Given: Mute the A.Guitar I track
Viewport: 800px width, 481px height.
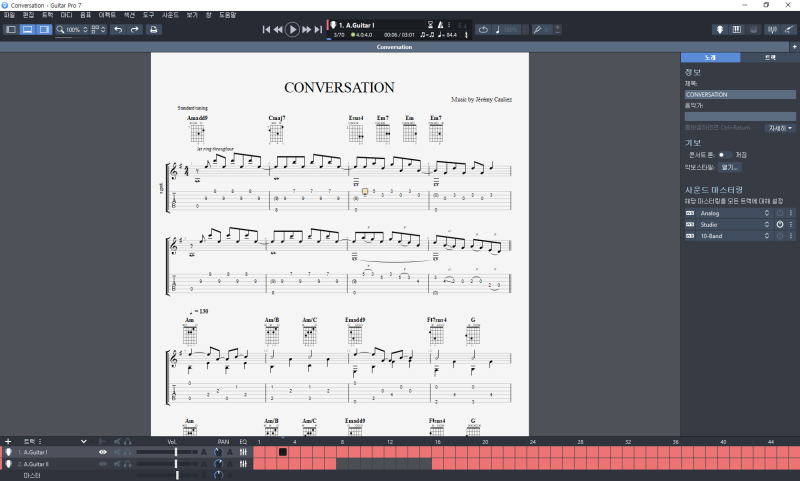Looking at the screenshot, I should (117, 452).
